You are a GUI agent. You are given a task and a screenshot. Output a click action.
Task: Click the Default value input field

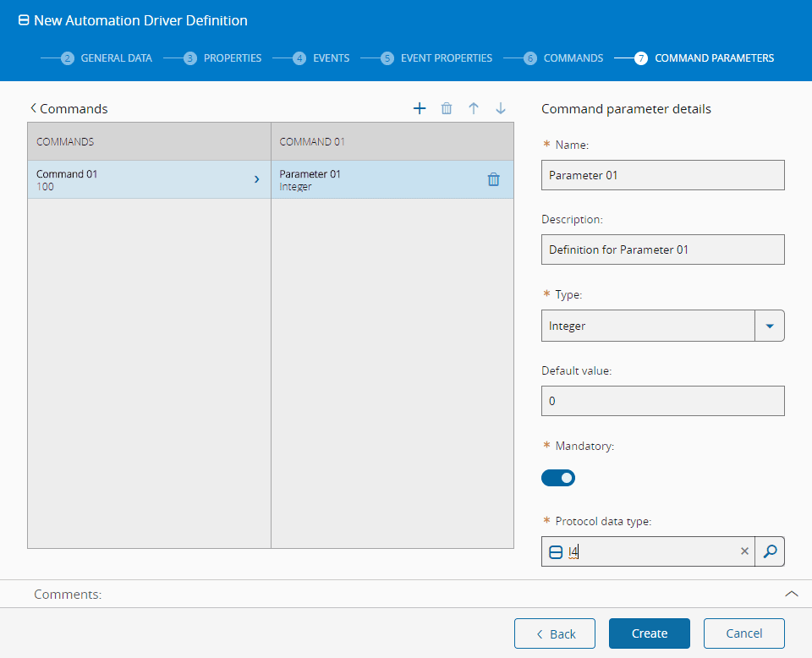click(x=662, y=401)
